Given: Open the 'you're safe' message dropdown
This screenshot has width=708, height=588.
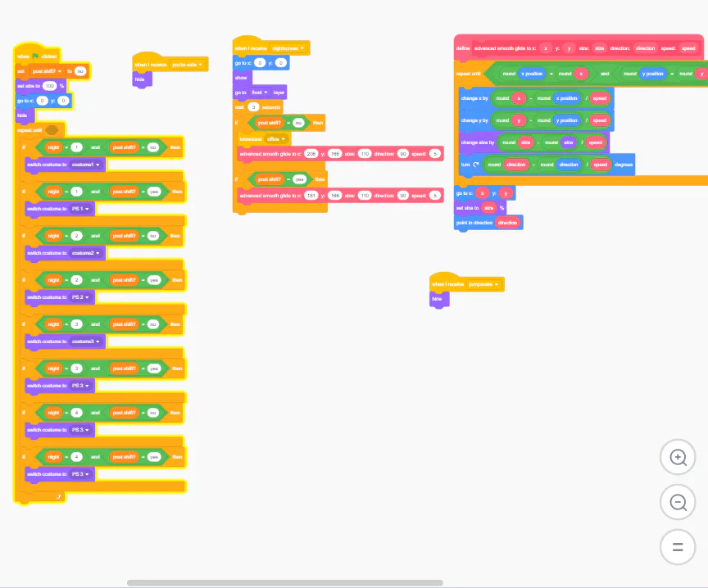Looking at the screenshot, I should [x=187, y=65].
